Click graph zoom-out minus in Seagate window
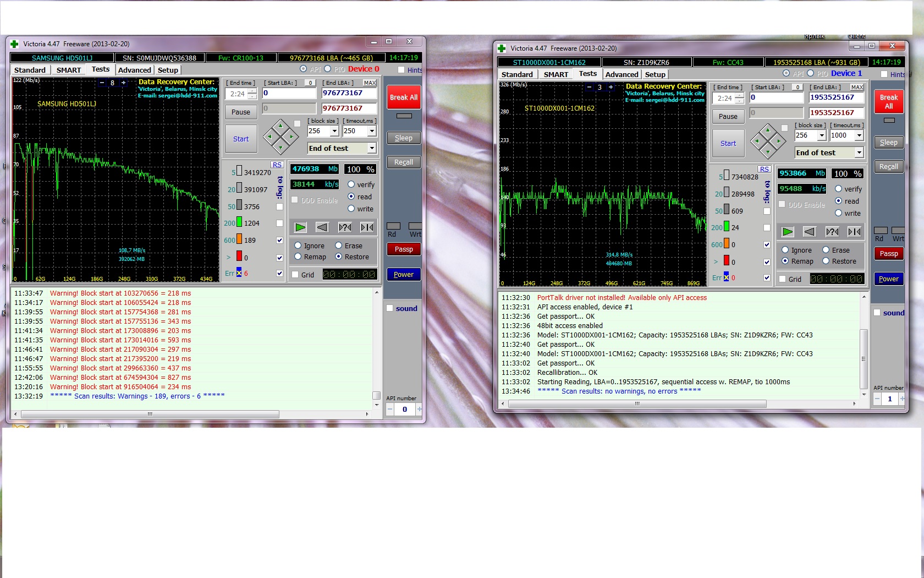This screenshot has width=924, height=578. click(x=589, y=87)
